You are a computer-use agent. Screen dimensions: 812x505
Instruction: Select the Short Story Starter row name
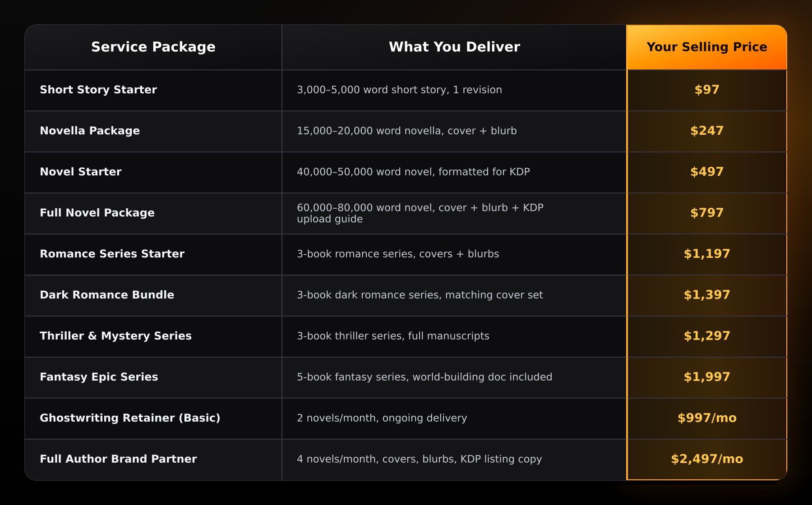(x=98, y=90)
